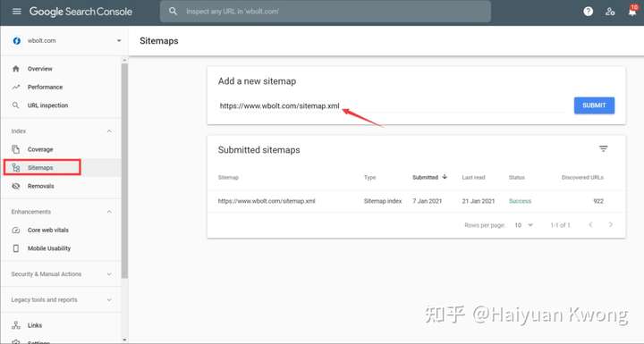Open URL inspection in the sidebar

pos(47,105)
